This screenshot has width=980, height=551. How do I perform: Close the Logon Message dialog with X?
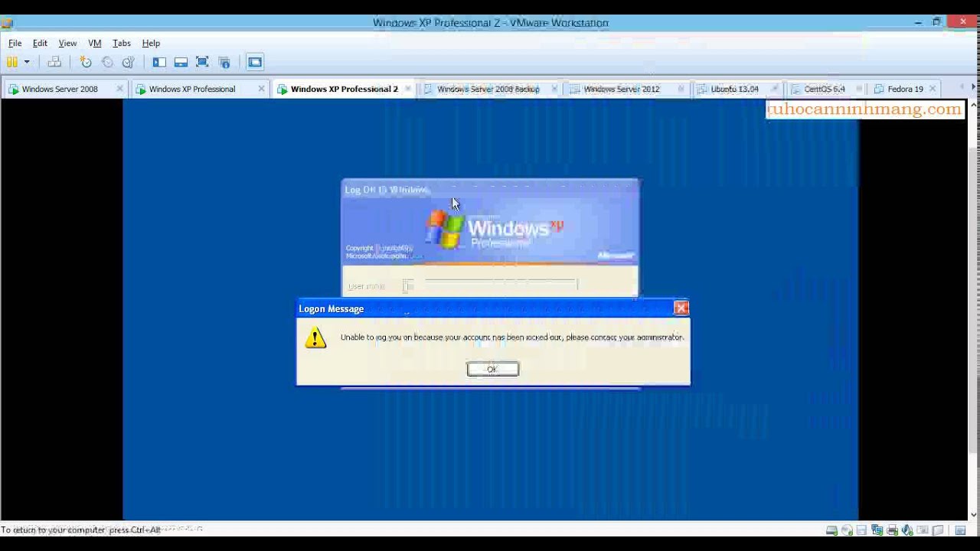click(681, 308)
